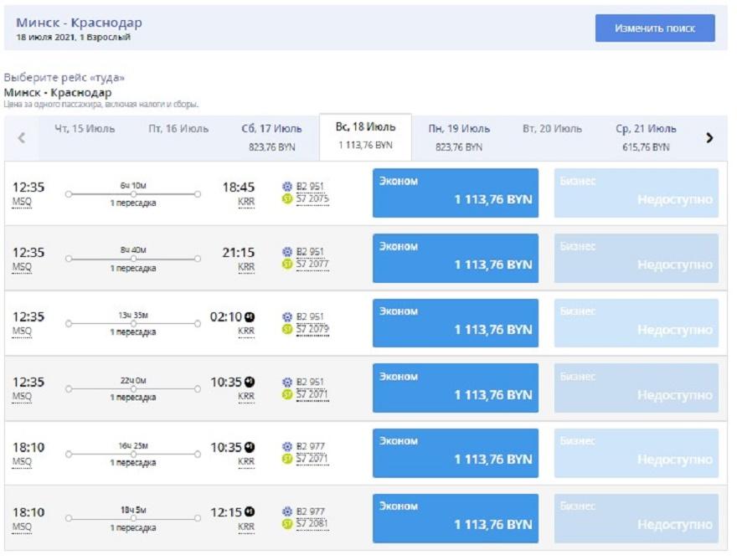737x560 pixels.
Task: Click S7 logo icon beside flight S7 2077
Action: [287, 265]
